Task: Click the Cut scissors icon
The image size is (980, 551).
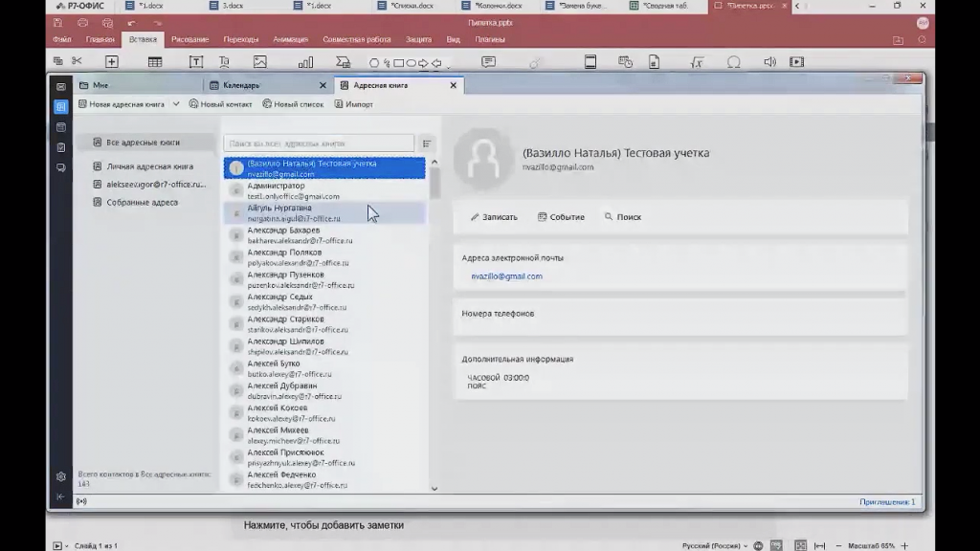Action: tap(77, 61)
